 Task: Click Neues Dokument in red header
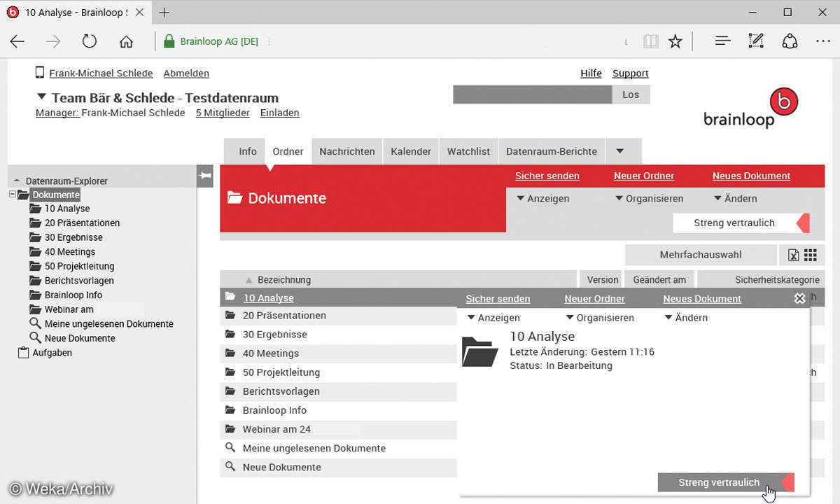click(x=751, y=176)
